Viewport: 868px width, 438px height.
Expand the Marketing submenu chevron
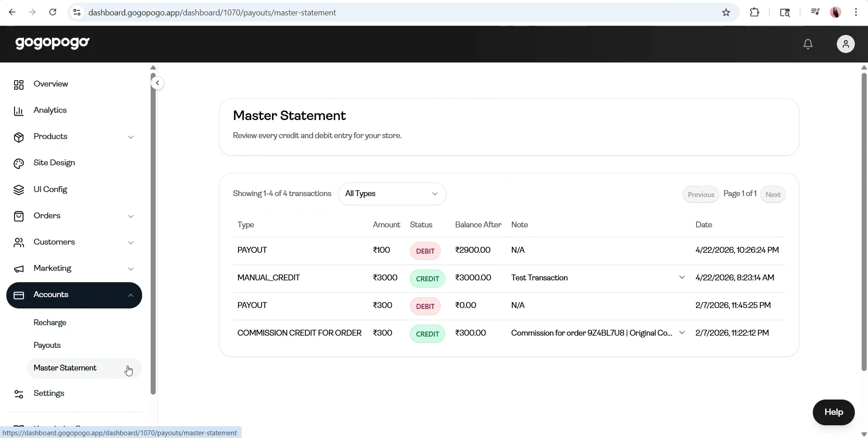click(131, 269)
